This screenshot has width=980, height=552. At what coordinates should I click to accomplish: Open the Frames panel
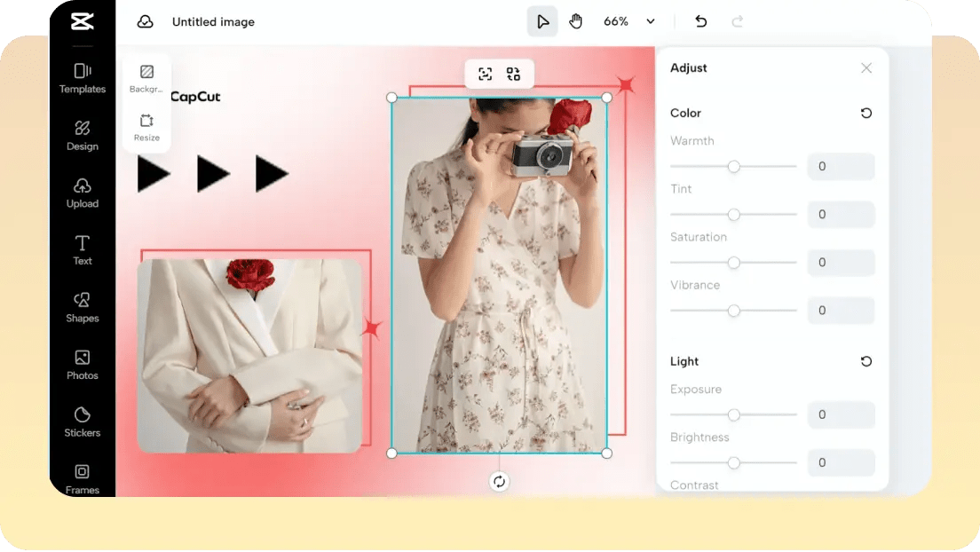click(x=82, y=478)
